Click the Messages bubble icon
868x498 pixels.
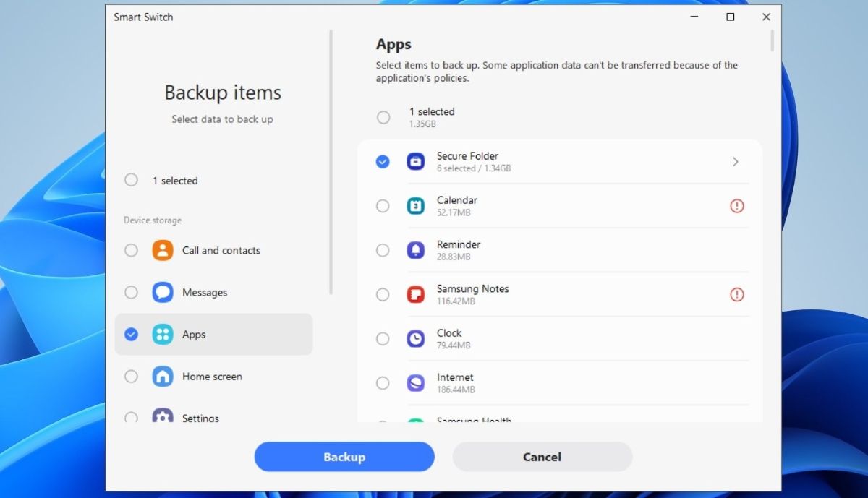click(163, 293)
